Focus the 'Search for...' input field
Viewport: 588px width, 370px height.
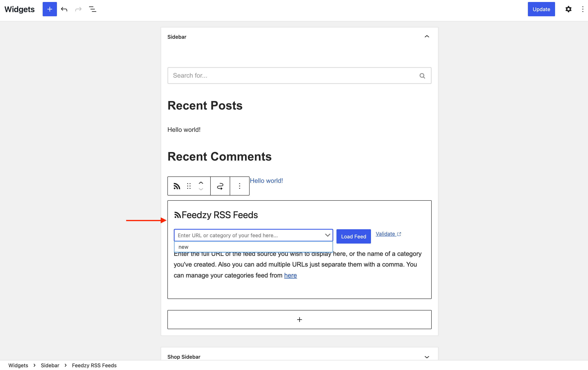coord(293,75)
